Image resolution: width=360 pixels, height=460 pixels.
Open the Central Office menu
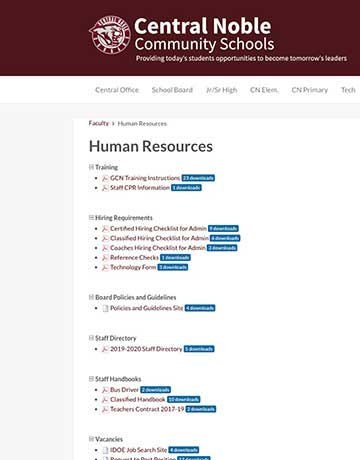click(x=117, y=90)
